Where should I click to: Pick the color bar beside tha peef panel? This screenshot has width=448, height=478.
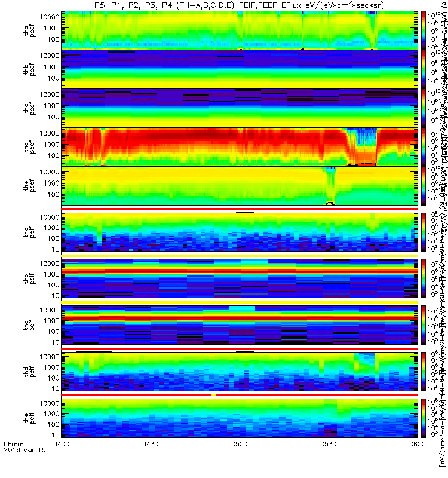[424, 30]
